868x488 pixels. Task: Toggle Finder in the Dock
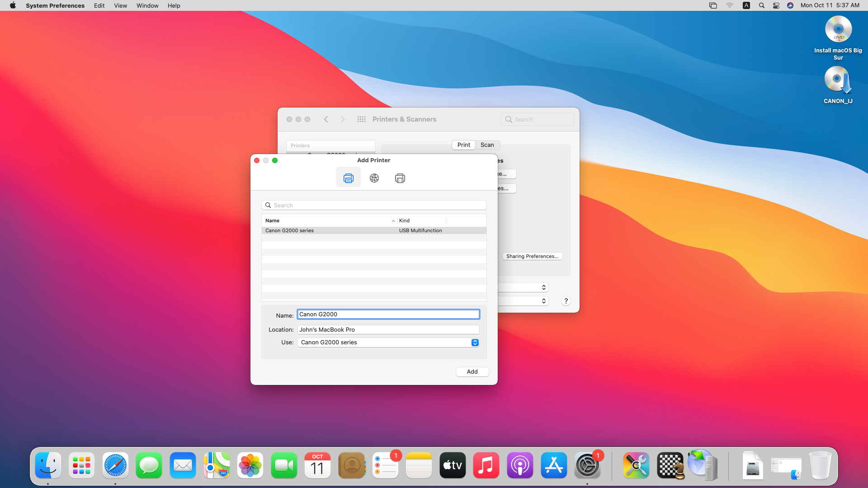[47, 466]
